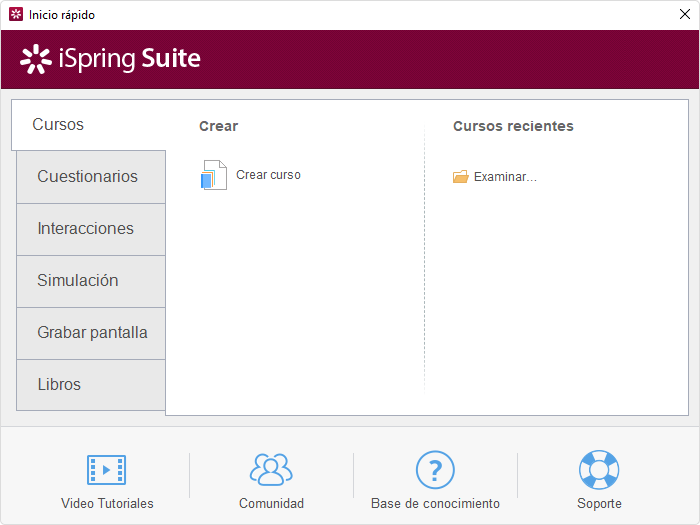This screenshot has height=525, width=700.
Task: Click the Soporte label
Action: coord(599,504)
